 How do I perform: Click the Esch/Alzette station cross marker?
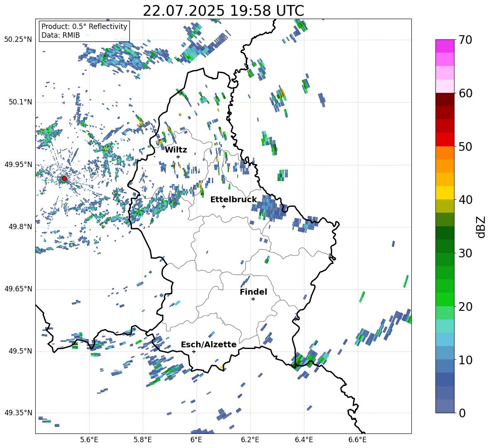pyautogui.click(x=194, y=351)
